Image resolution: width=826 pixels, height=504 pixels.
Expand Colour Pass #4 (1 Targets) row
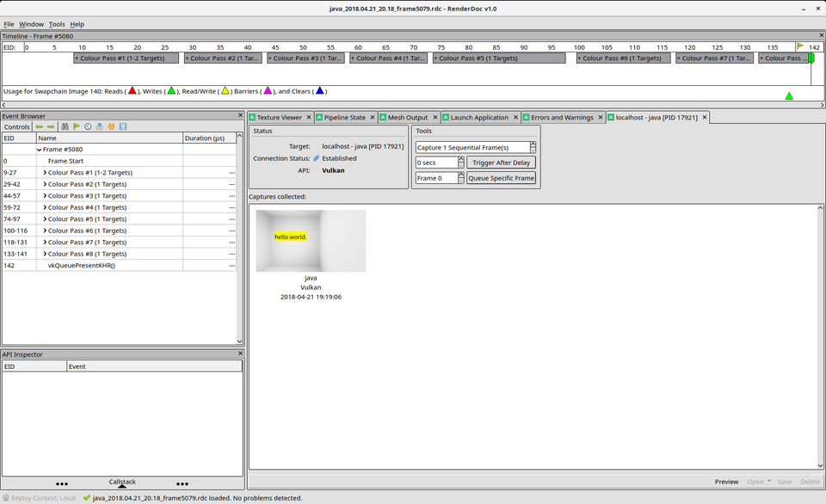(45, 207)
